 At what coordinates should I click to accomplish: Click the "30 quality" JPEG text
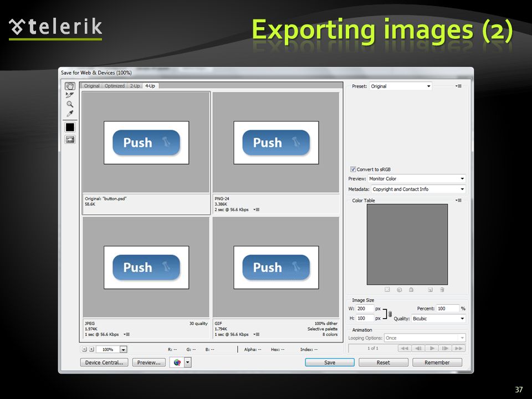198,323
